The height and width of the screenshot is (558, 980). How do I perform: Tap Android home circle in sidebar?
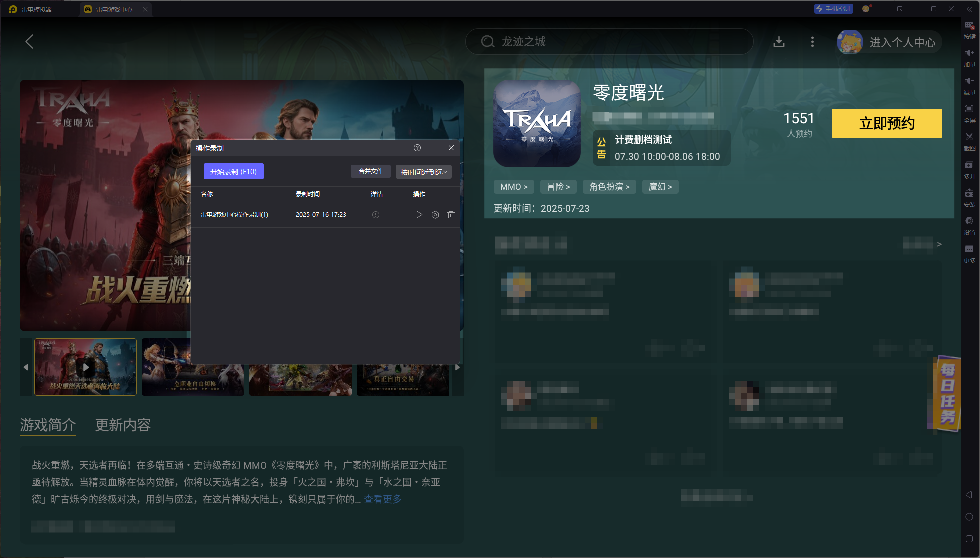969,517
